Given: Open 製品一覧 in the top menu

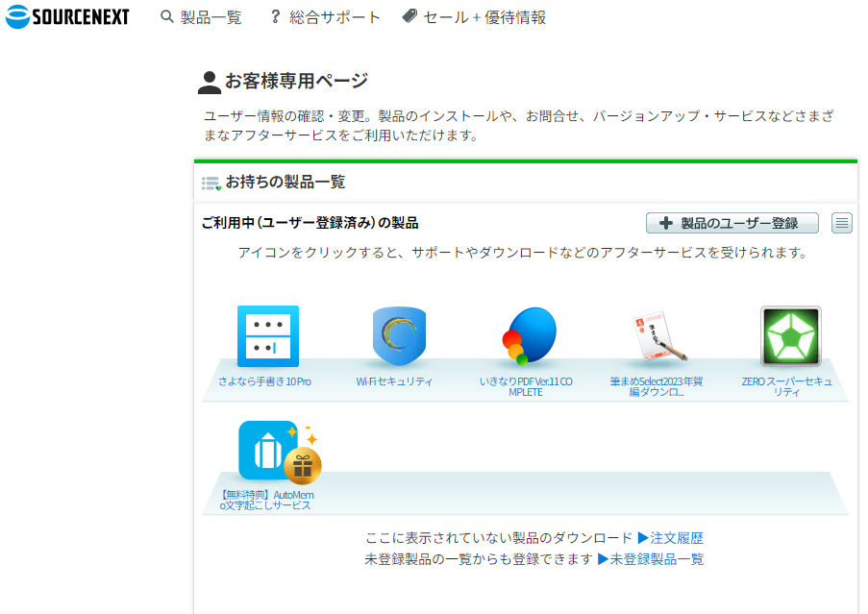Looking at the screenshot, I should click(201, 17).
